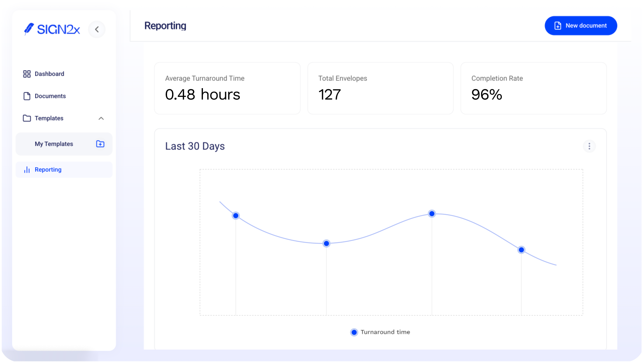Collapse the sidebar with the back chevron
This screenshot has height=362, width=644.
(x=97, y=29)
